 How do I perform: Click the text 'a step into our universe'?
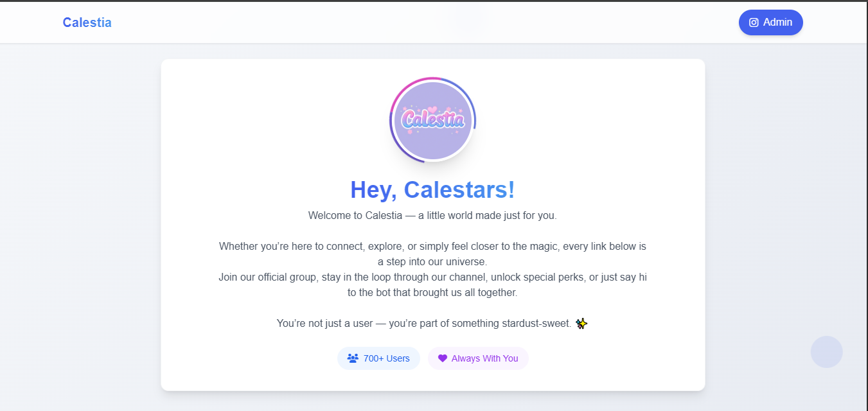point(431,261)
